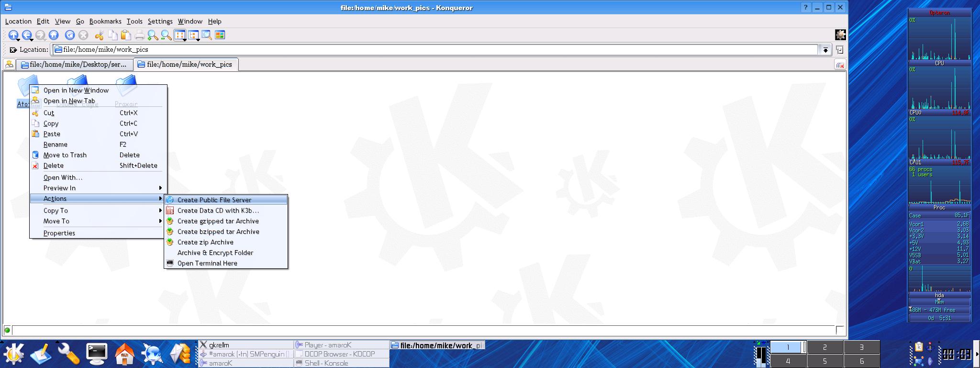This screenshot has width=980, height=368.
Task: Choose Create Data CD with K3b...
Action: (226, 210)
